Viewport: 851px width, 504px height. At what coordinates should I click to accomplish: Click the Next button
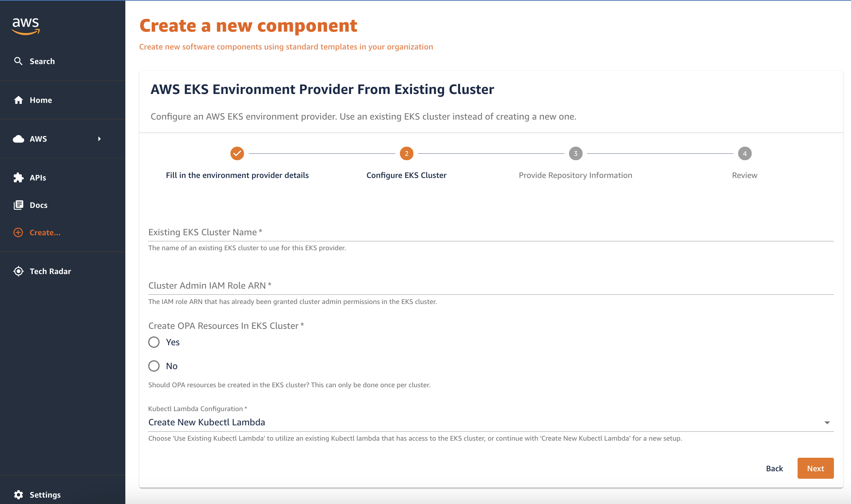pyautogui.click(x=815, y=468)
